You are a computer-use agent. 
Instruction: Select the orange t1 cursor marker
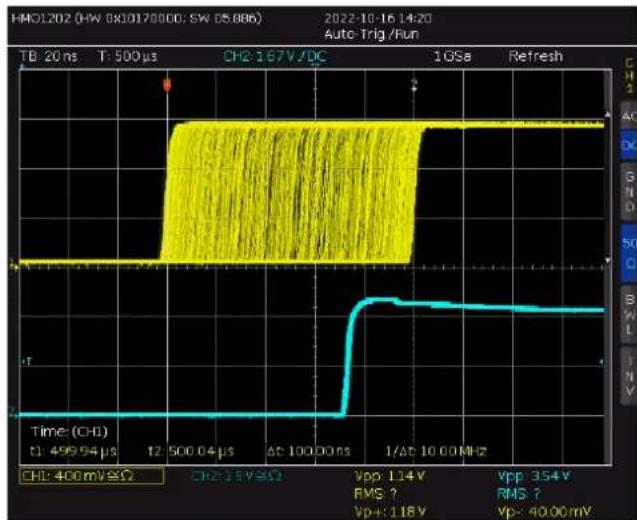167,85
